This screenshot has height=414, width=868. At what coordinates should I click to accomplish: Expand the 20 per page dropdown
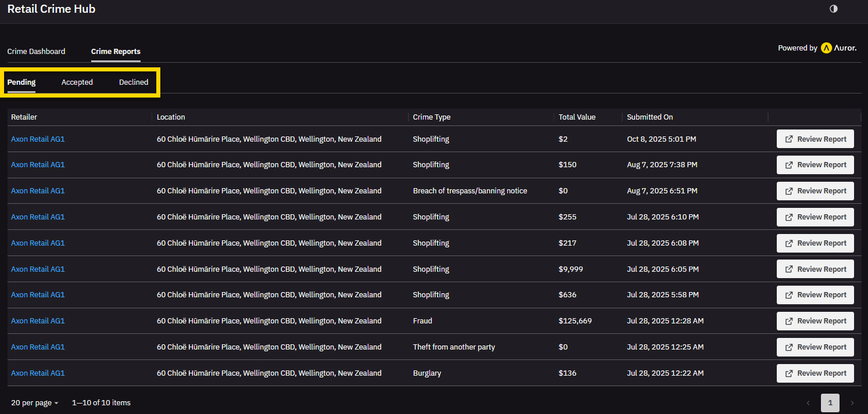[x=35, y=403]
